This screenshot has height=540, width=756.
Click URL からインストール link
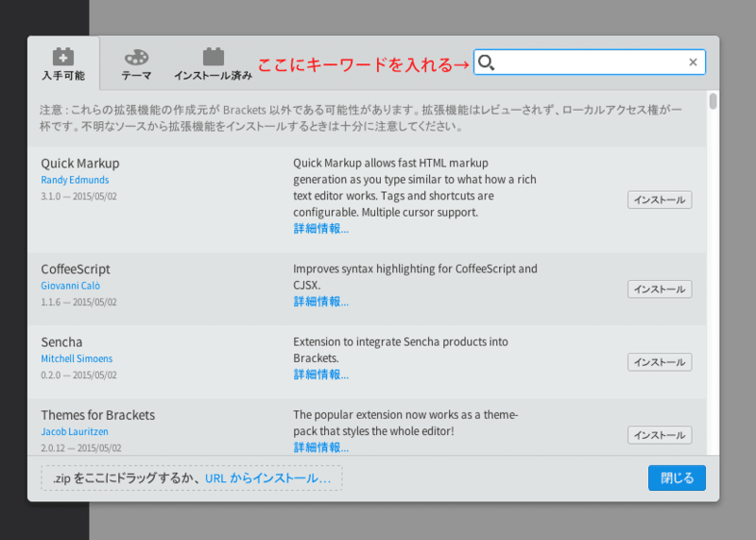[268, 479]
